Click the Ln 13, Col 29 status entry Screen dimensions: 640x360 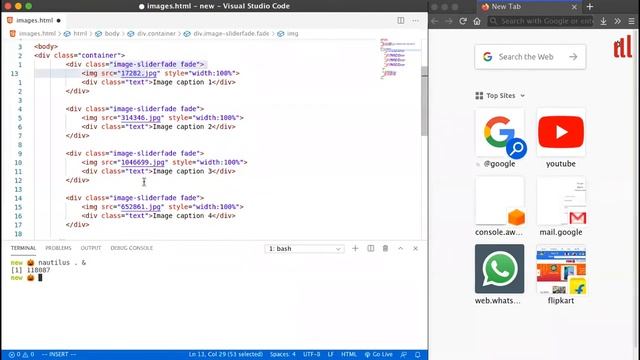pyautogui.click(x=225, y=354)
